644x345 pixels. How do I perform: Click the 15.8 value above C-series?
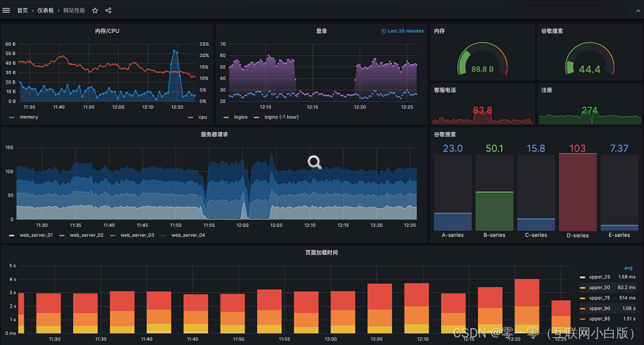[536, 149]
